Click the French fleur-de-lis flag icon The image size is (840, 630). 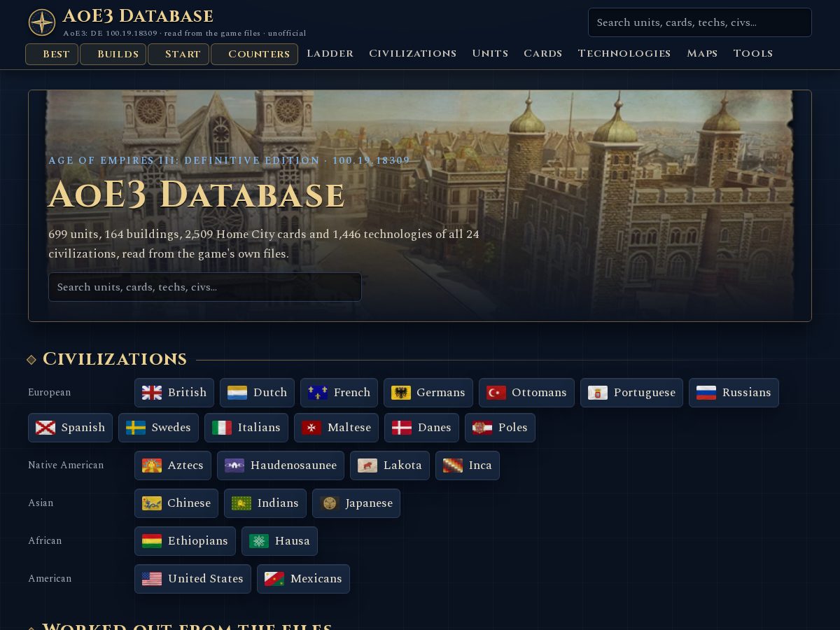(x=318, y=393)
